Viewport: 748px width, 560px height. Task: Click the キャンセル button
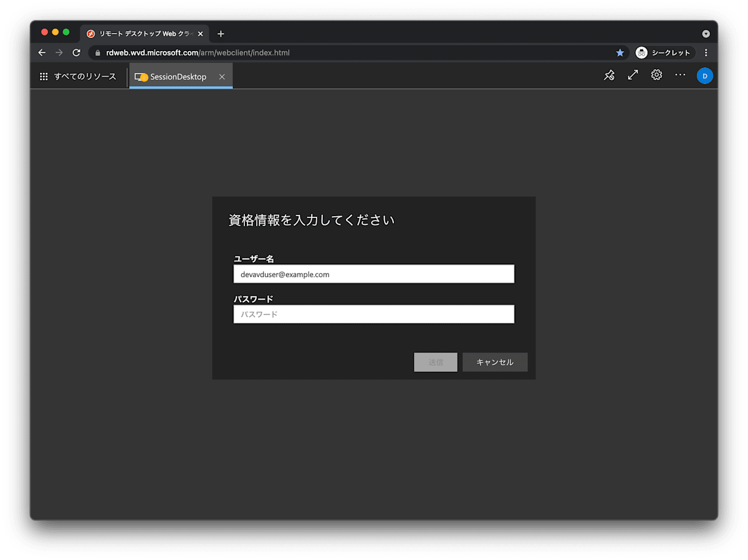[495, 362]
